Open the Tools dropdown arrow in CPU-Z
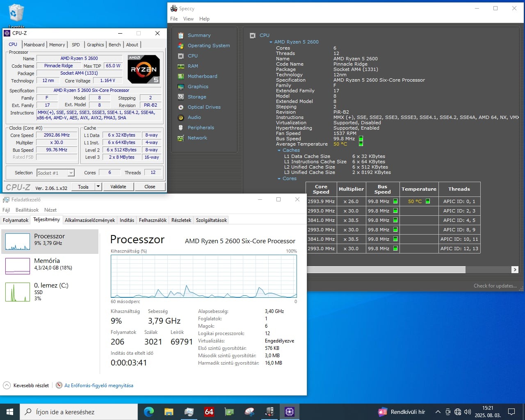Image resolution: width=525 pixels, height=420 pixels. (x=98, y=187)
